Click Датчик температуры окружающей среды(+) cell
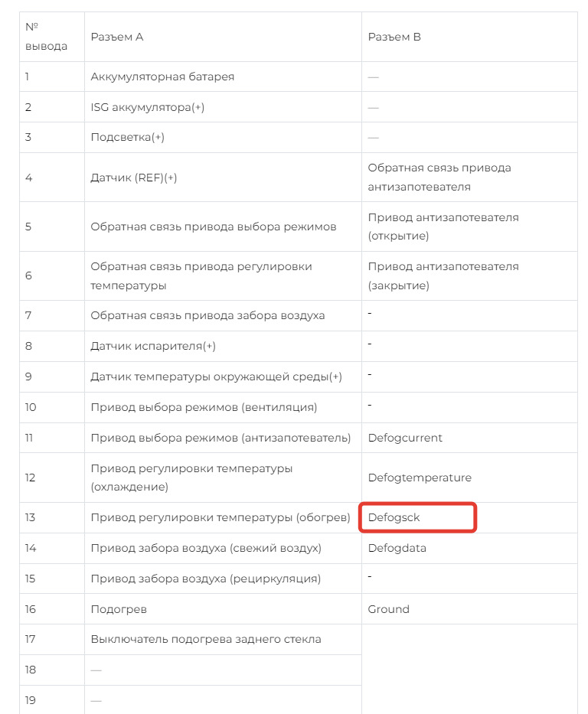Viewport: 588px width, 714px height. pos(216,377)
